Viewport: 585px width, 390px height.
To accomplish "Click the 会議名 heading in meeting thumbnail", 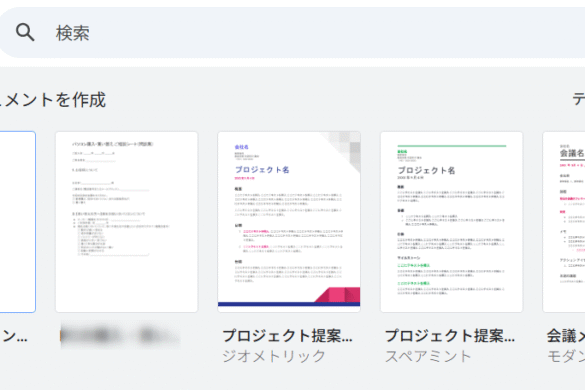I will coord(572,153).
